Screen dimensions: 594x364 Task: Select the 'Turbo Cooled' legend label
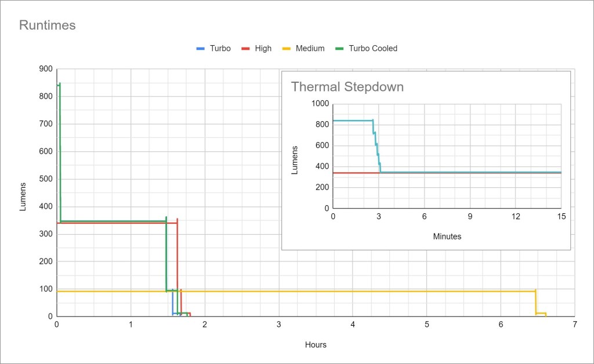pyautogui.click(x=372, y=49)
